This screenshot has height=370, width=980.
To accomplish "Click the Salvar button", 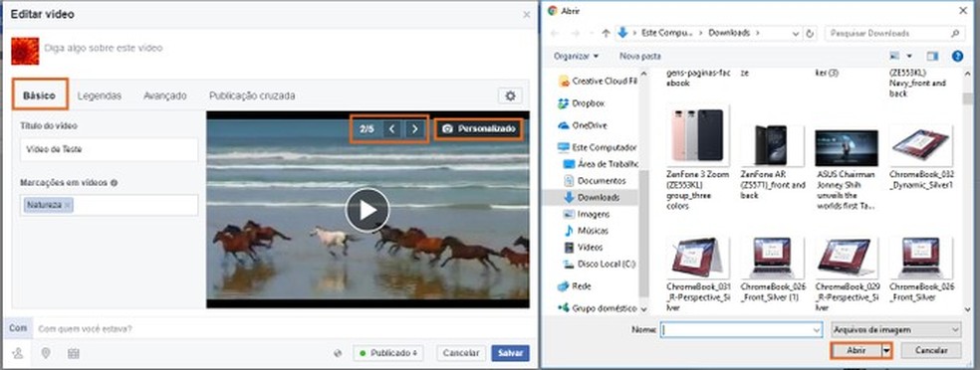I will pos(510,353).
